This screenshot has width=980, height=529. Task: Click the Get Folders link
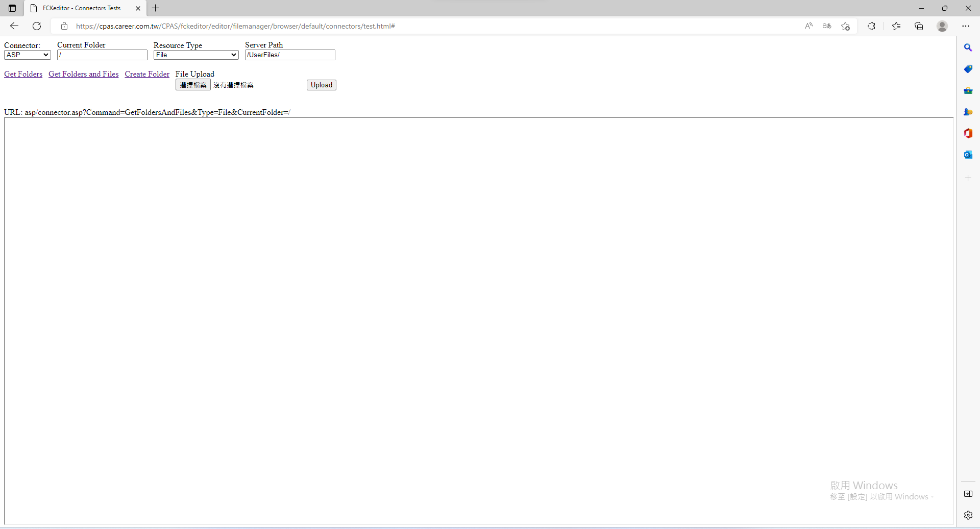pyautogui.click(x=23, y=74)
